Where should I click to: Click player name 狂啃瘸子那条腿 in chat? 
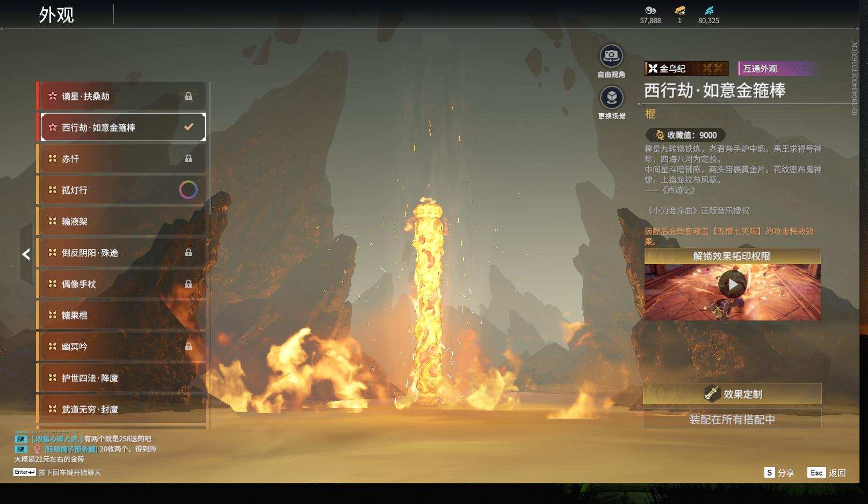[71, 449]
